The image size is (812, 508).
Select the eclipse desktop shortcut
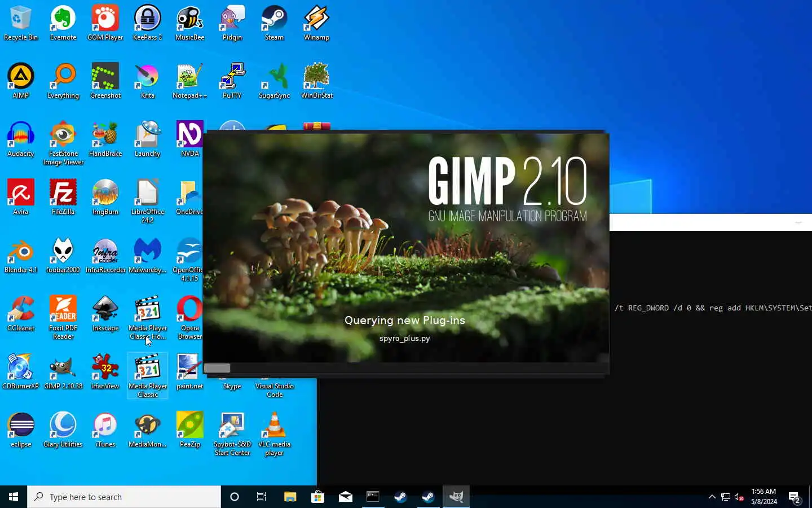(x=21, y=430)
